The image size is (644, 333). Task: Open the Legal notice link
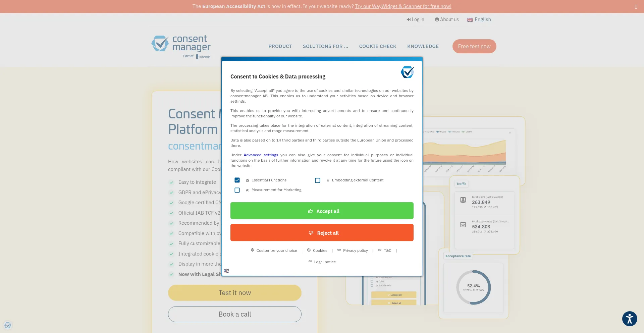pos(325,262)
